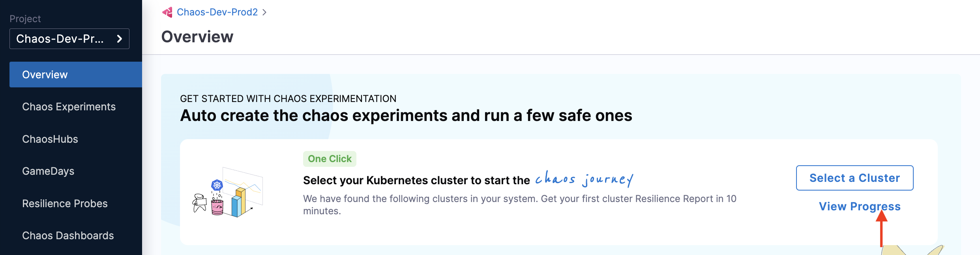This screenshot has height=255, width=980.
Task: Open ChaosHubs from the sidebar
Action: (x=50, y=139)
